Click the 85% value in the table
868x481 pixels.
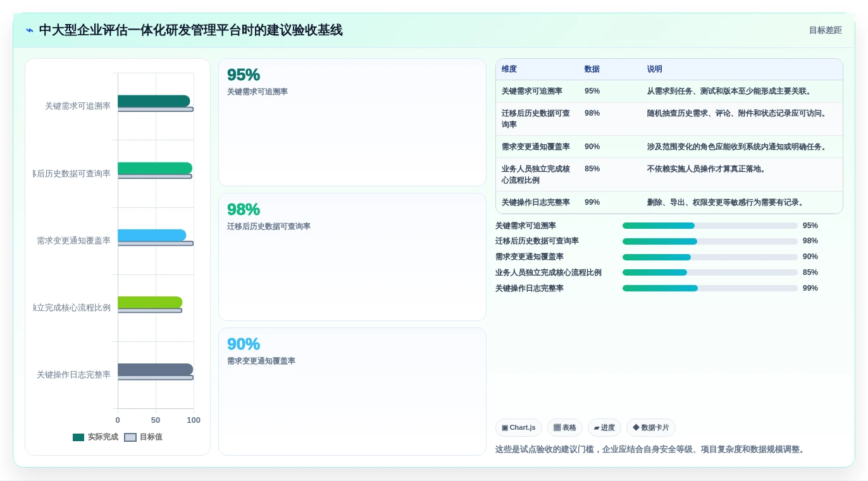pos(592,169)
